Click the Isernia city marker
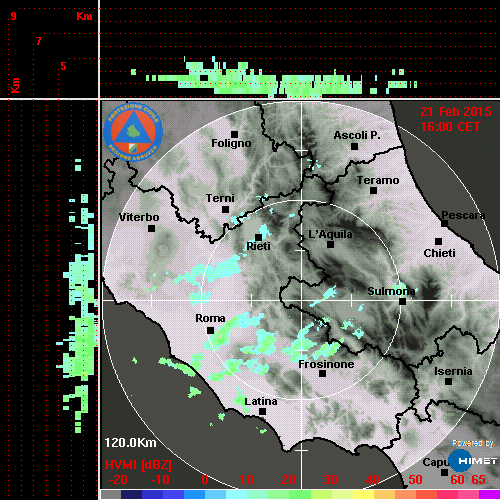The width and height of the screenshot is (500, 500). (448, 381)
